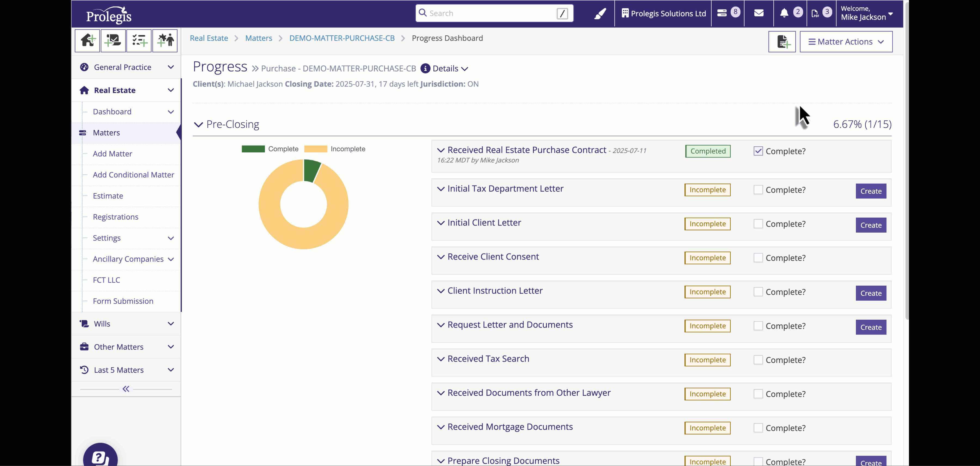Click the add task checklist icon
980x466 pixels.
coord(139,40)
